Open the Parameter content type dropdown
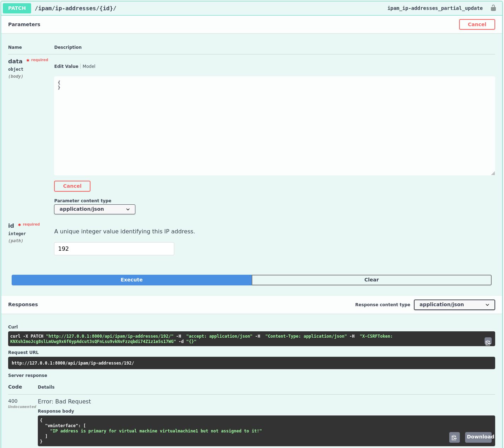This screenshot has height=448, width=504. pyautogui.click(x=94, y=209)
